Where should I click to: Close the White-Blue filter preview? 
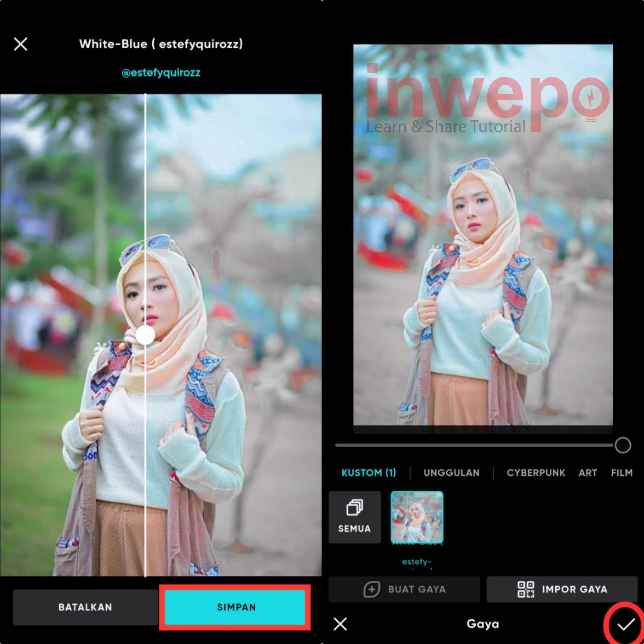tap(21, 44)
